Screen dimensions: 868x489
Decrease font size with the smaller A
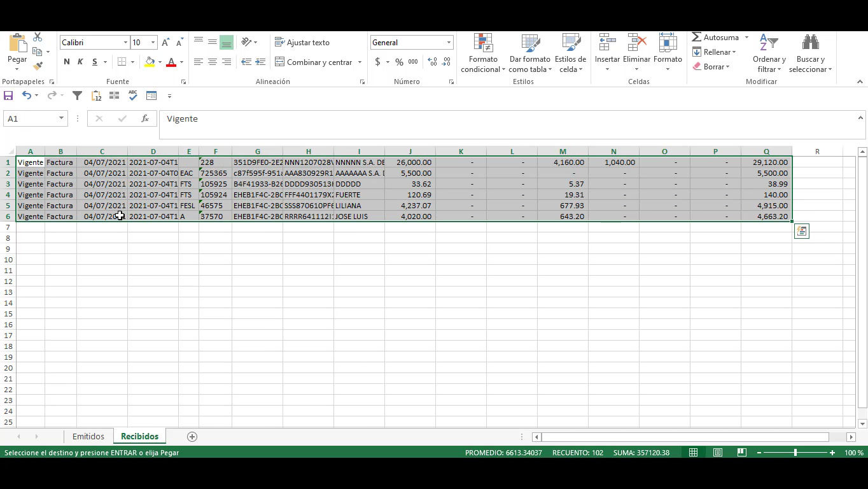click(x=179, y=43)
